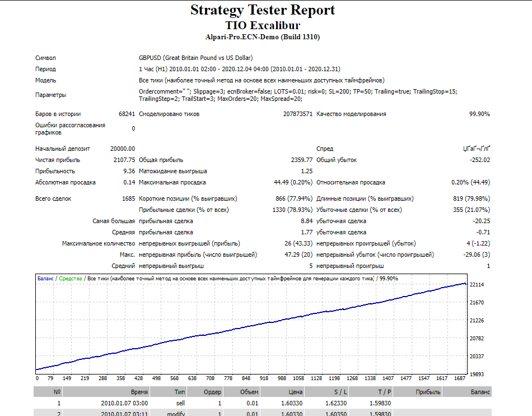
Task: Select row 2 stop loss 1.60350
Action: 336,414
